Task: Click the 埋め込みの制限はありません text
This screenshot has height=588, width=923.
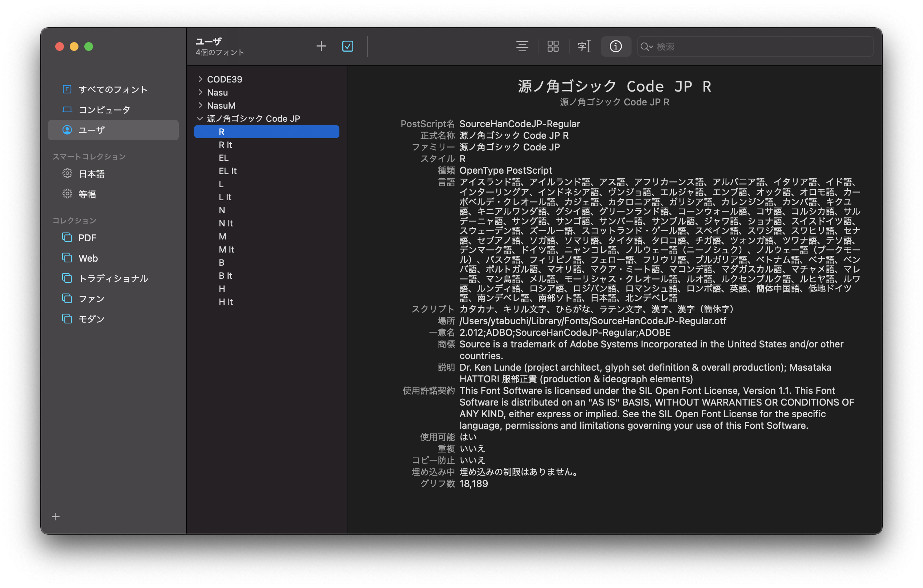Action: click(519, 472)
